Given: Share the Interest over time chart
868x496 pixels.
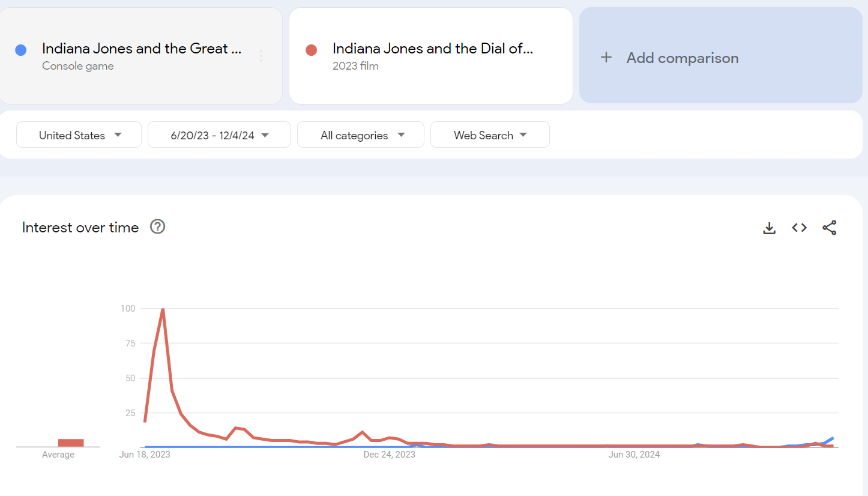Looking at the screenshot, I should click(830, 228).
